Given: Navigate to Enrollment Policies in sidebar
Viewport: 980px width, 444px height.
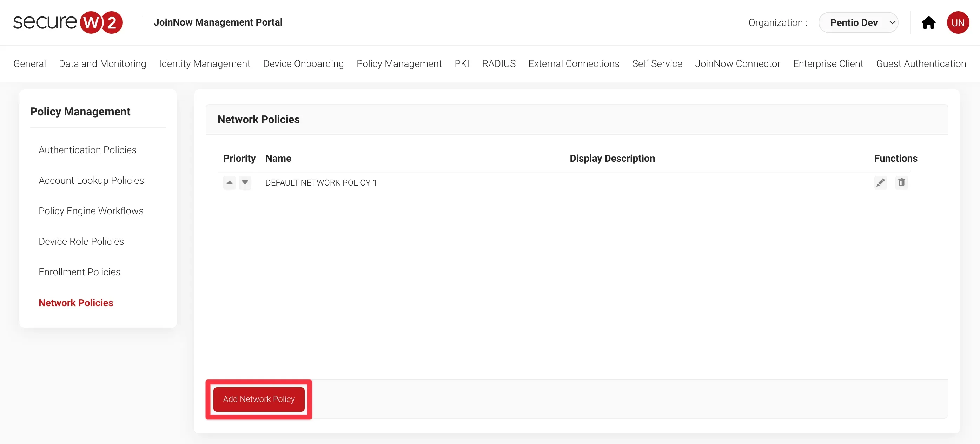Looking at the screenshot, I should [x=80, y=272].
